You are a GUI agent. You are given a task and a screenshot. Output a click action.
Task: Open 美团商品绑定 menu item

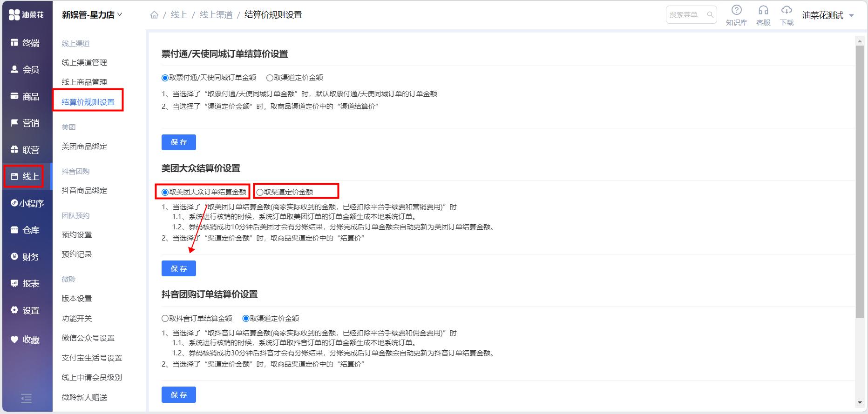(84, 146)
